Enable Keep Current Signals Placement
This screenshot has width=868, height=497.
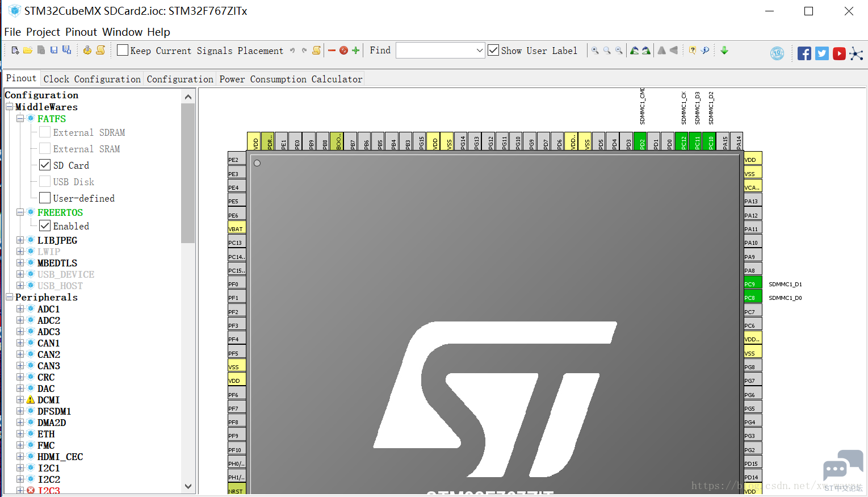(x=123, y=50)
